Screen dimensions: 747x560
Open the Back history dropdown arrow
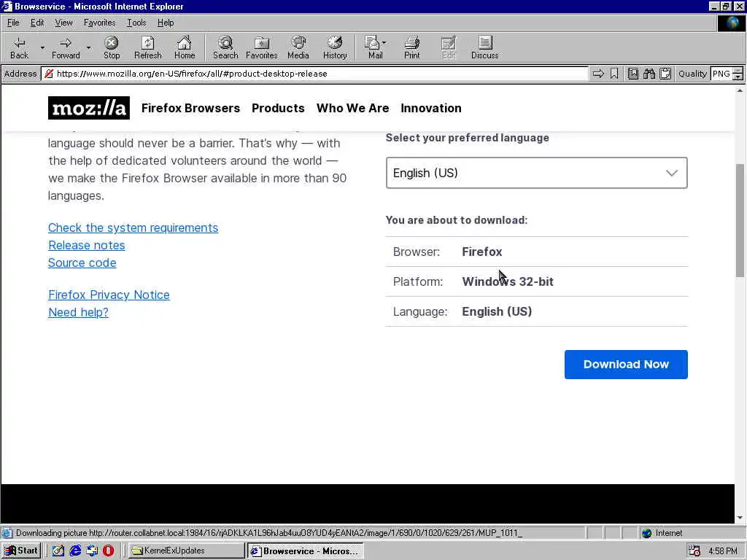[x=42, y=47]
